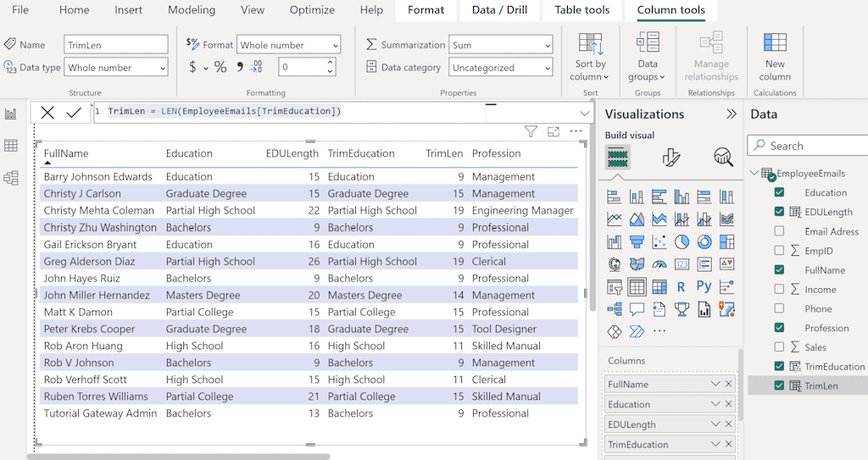Open the Data type dropdown

tap(115, 68)
